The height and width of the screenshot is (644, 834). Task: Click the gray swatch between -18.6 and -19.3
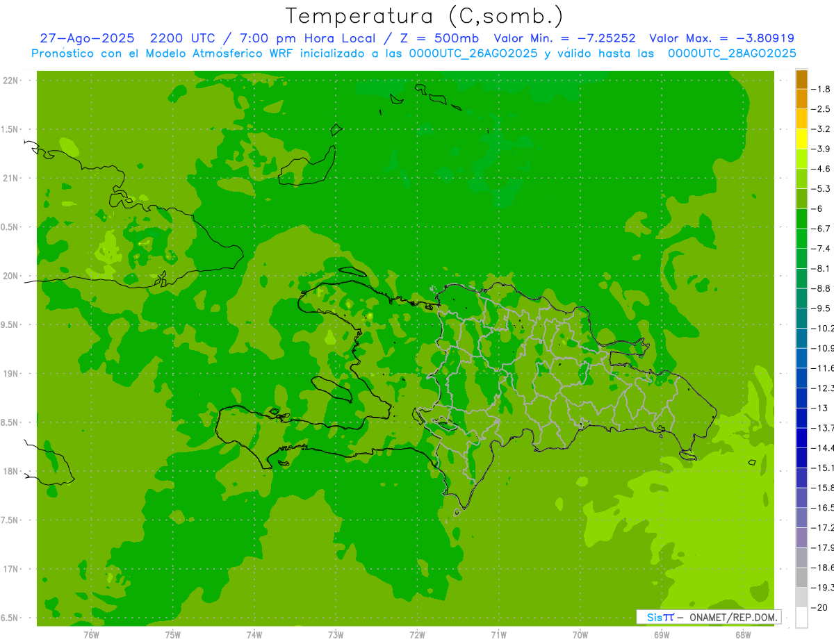[x=801, y=577]
